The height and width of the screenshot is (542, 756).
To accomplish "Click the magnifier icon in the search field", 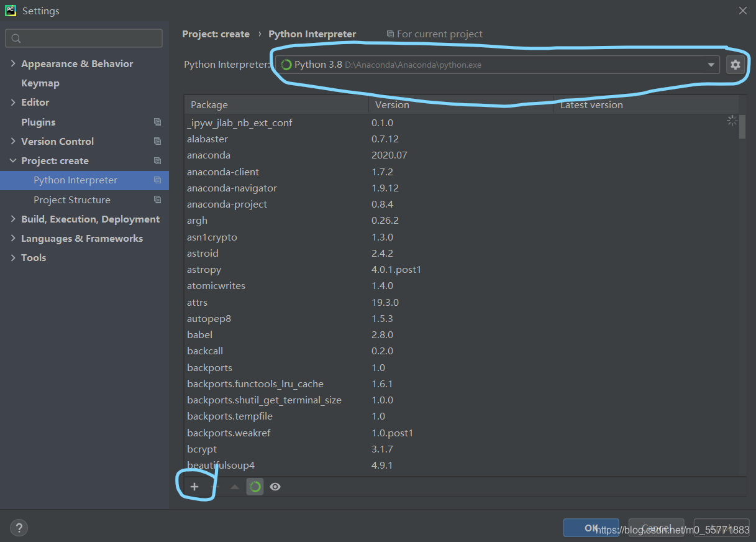I will tap(16, 38).
